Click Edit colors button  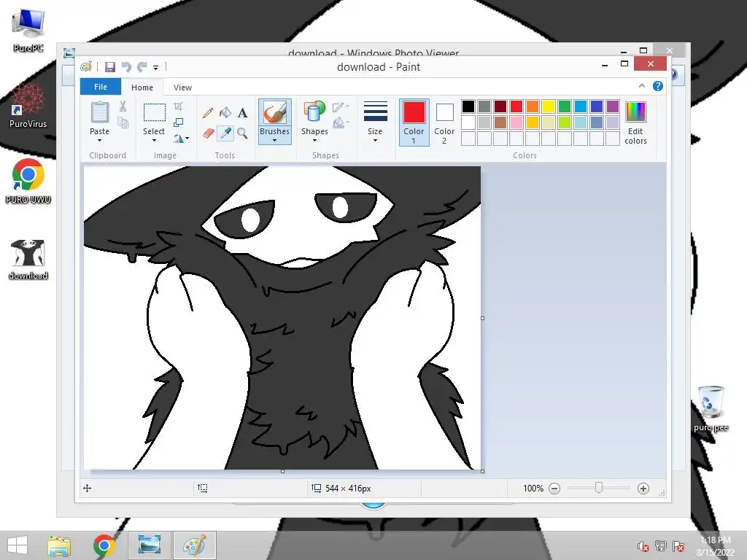tap(635, 122)
